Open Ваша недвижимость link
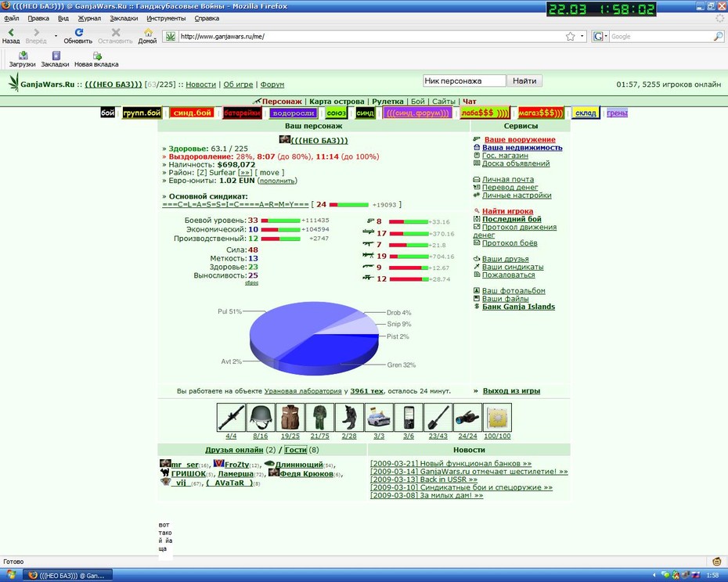This screenshot has height=582, width=728. pyautogui.click(x=522, y=148)
